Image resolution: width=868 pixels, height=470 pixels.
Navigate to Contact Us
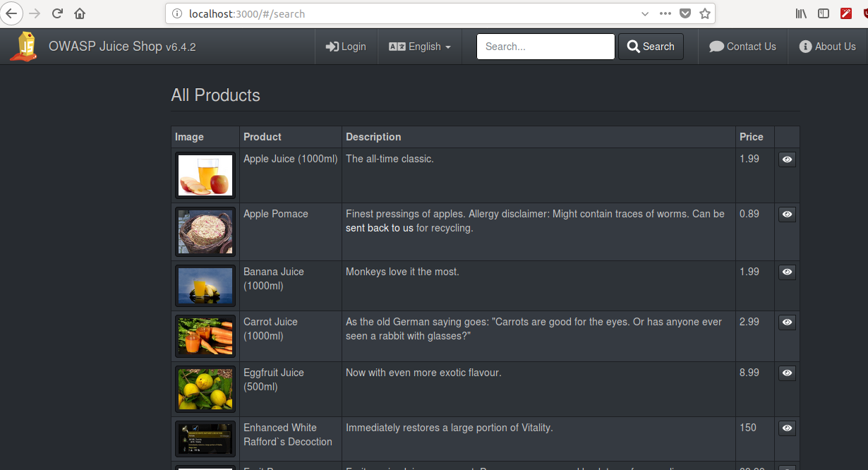pos(742,47)
